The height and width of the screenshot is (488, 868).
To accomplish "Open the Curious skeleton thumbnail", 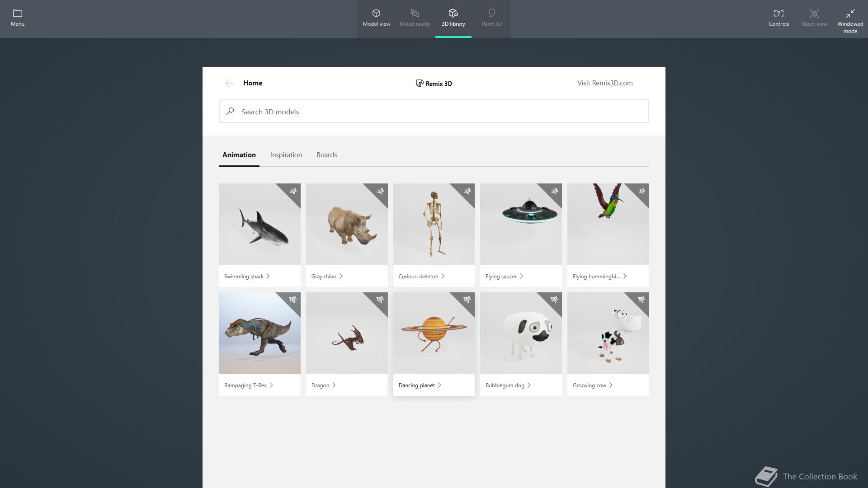I will (434, 224).
